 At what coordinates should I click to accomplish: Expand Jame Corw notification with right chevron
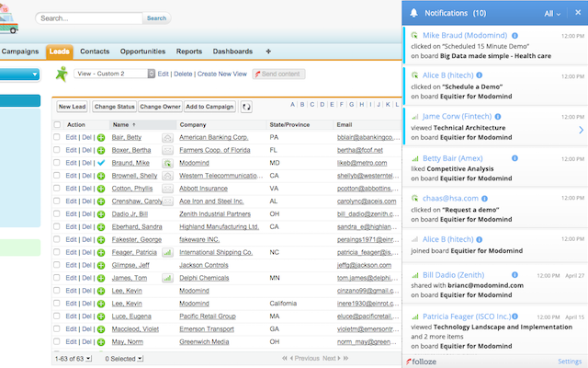coord(581,130)
